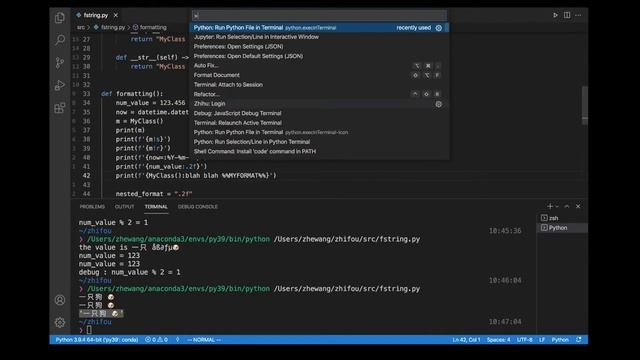Open the Search view in activity bar

(x=60, y=40)
